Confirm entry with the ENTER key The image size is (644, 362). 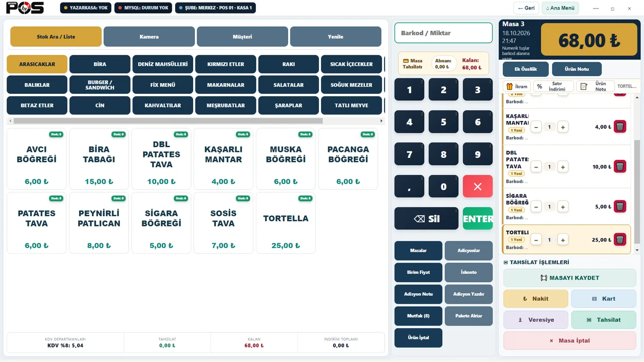coord(477,219)
